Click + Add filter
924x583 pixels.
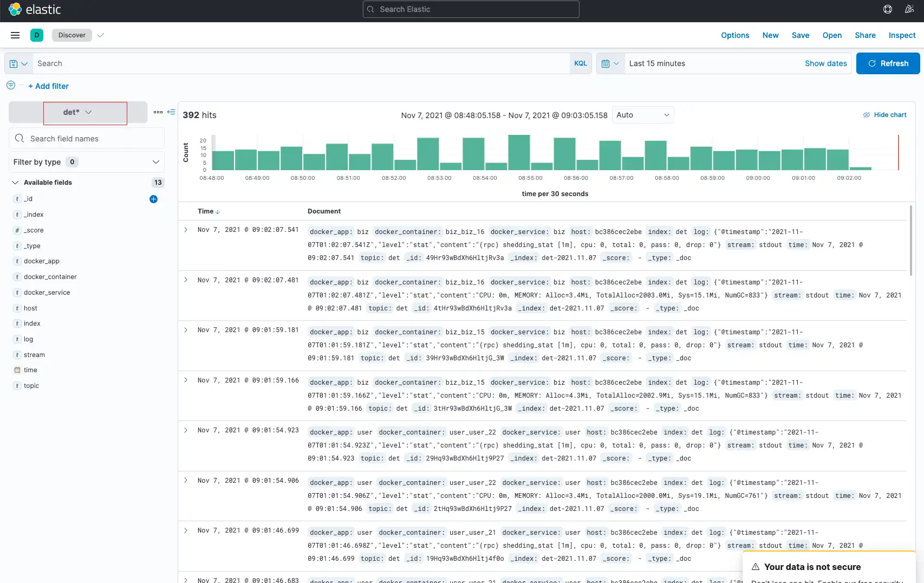(x=48, y=86)
